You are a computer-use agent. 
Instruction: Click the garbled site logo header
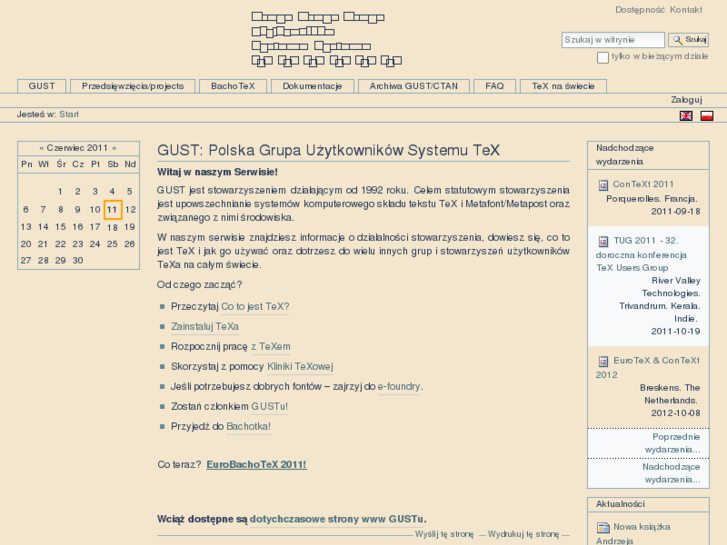tap(327, 40)
